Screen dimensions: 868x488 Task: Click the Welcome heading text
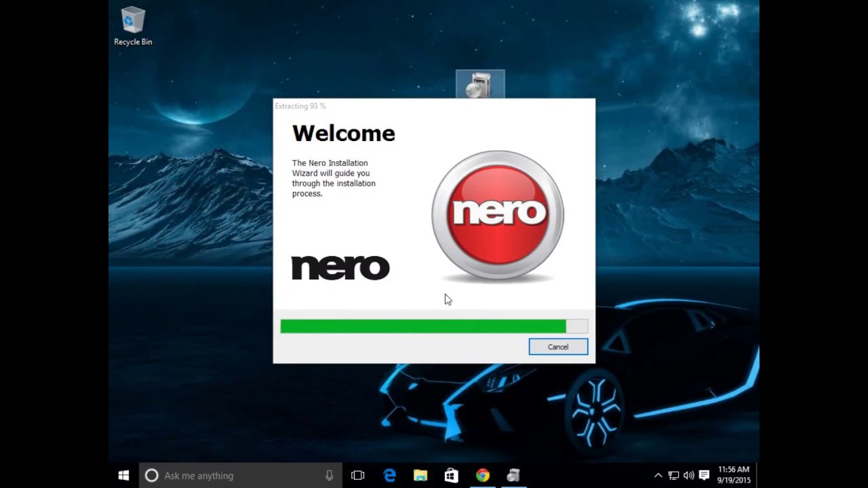(344, 133)
